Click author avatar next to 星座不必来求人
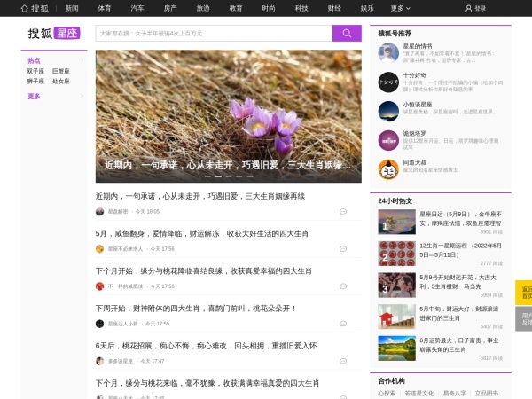Viewport: 532px width, 399px height. pos(99,248)
